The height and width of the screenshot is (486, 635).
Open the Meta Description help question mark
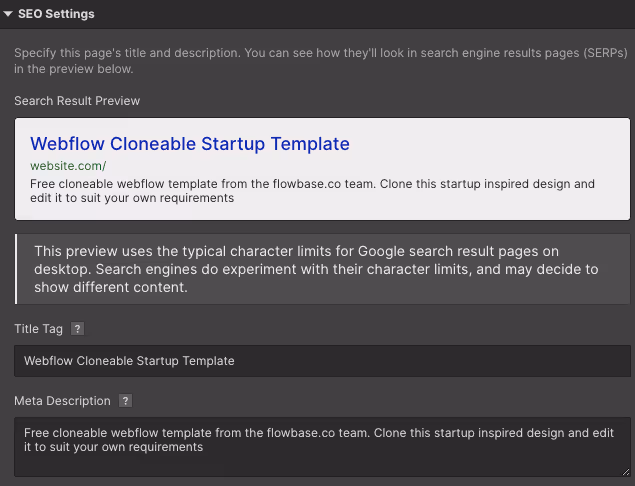tap(125, 401)
